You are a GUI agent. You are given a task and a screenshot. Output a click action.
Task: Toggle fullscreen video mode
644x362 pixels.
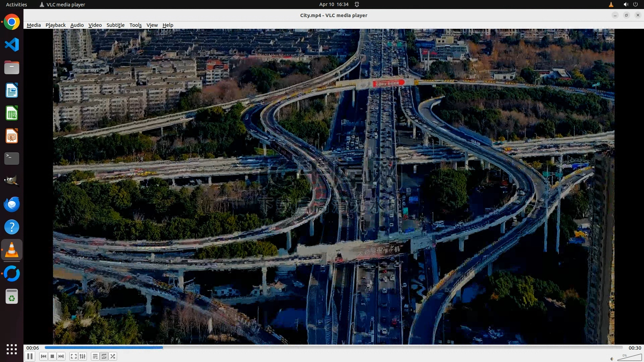pyautogui.click(x=73, y=356)
